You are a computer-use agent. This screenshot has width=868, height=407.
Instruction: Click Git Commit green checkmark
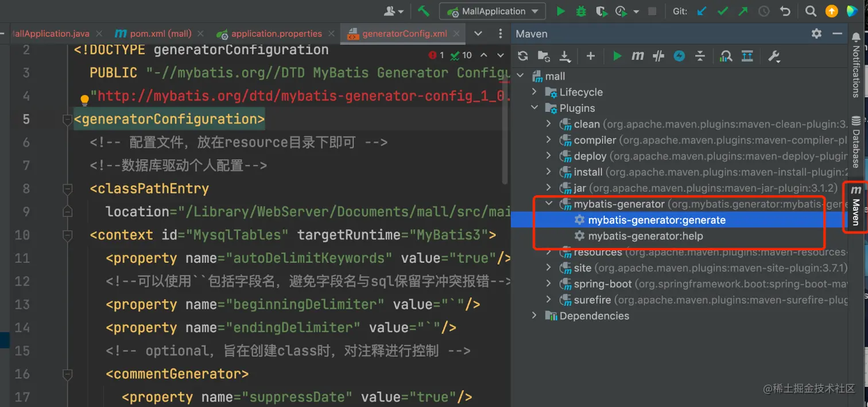pos(723,11)
